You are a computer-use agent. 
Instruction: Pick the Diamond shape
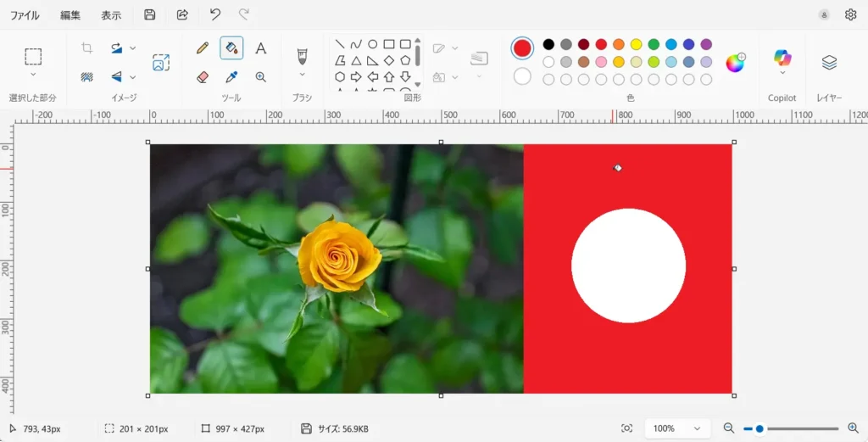point(389,60)
